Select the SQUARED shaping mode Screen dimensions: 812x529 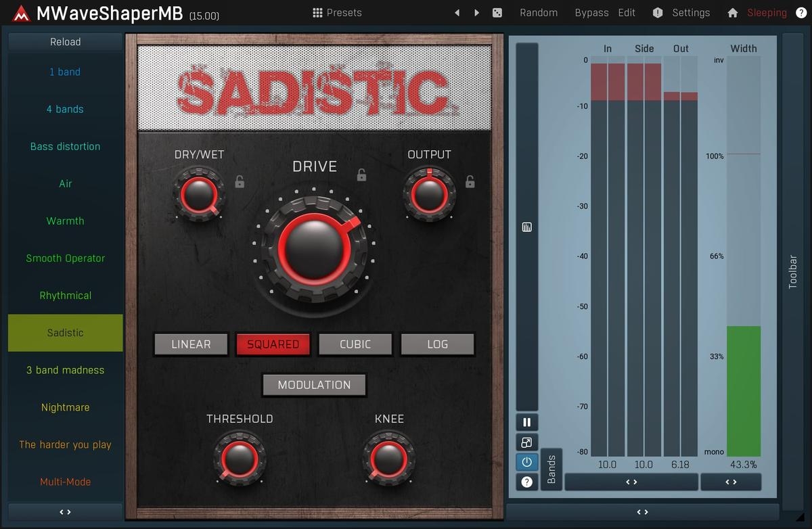(x=273, y=344)
